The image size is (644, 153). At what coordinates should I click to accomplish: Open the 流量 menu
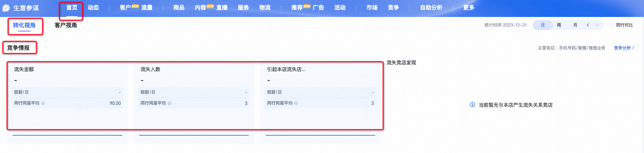click(147, 8)
